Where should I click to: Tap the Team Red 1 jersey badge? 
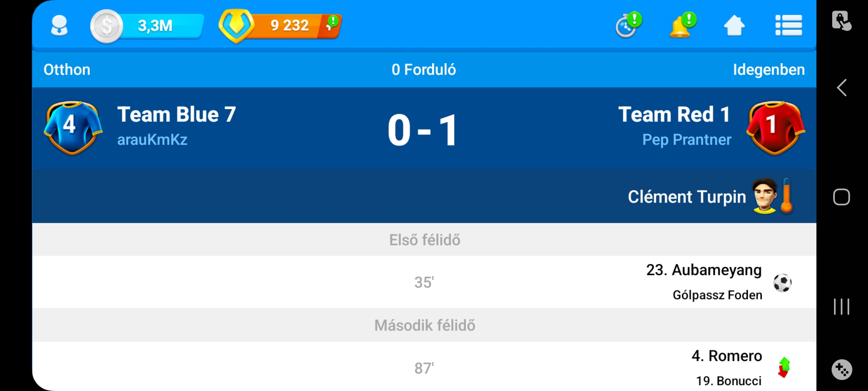tap(776, 127)
